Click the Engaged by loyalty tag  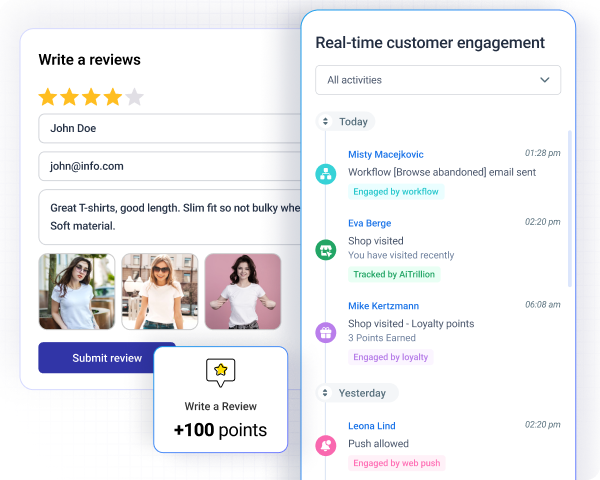[391, 357]
